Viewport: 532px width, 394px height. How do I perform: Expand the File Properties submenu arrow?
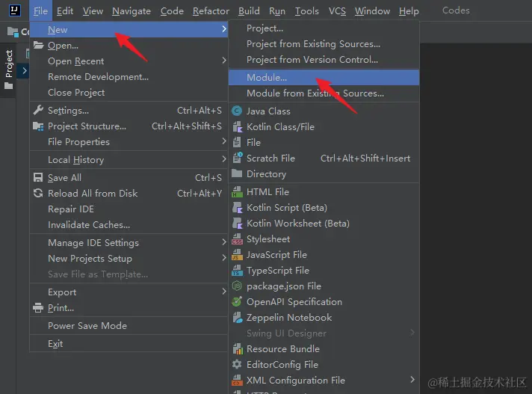coord(223,141)
